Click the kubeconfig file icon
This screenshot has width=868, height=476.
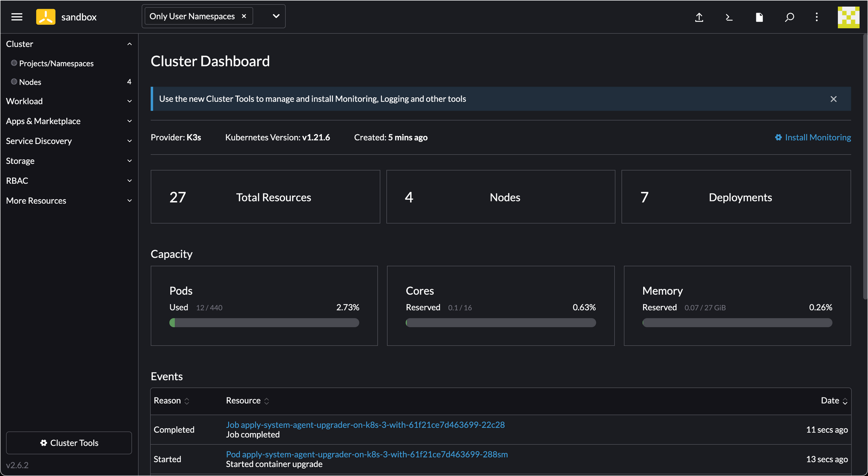(x=759, y=17)
